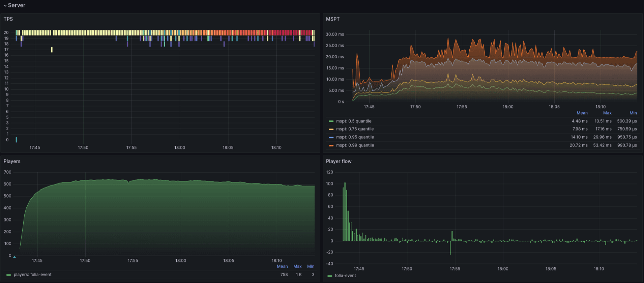Isolate the mspt: 0.99 quantile series
644x283 pixels.
point(355,145)
